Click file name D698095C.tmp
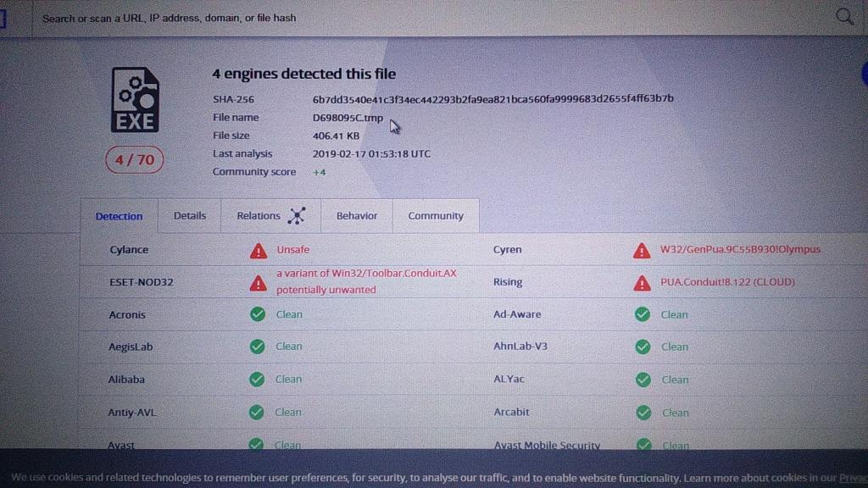The width and height of the screenshot is (868, 488). pyautogui.click(x=348, y=117)
